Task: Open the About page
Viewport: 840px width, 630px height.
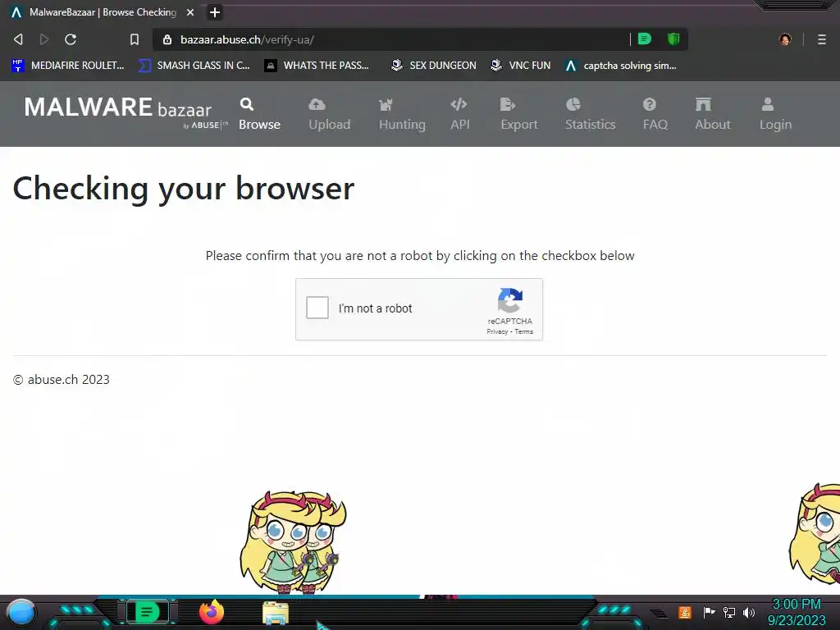Action: (x=713, y=114)
